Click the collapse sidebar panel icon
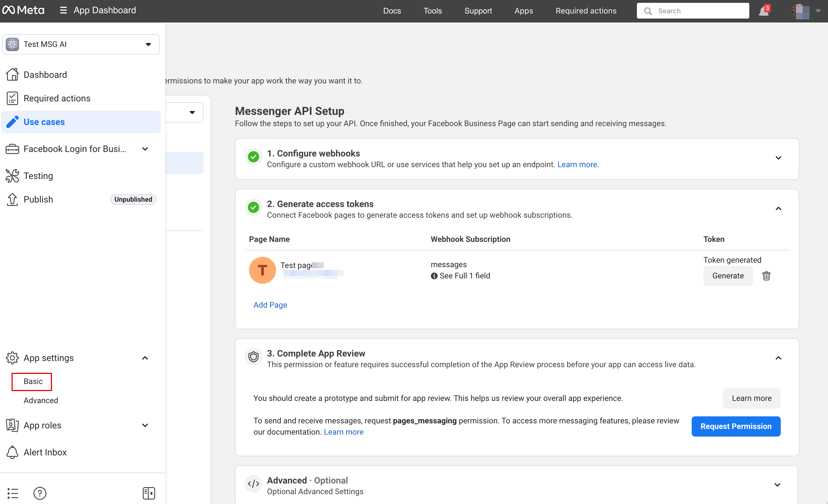 point(148,493)
